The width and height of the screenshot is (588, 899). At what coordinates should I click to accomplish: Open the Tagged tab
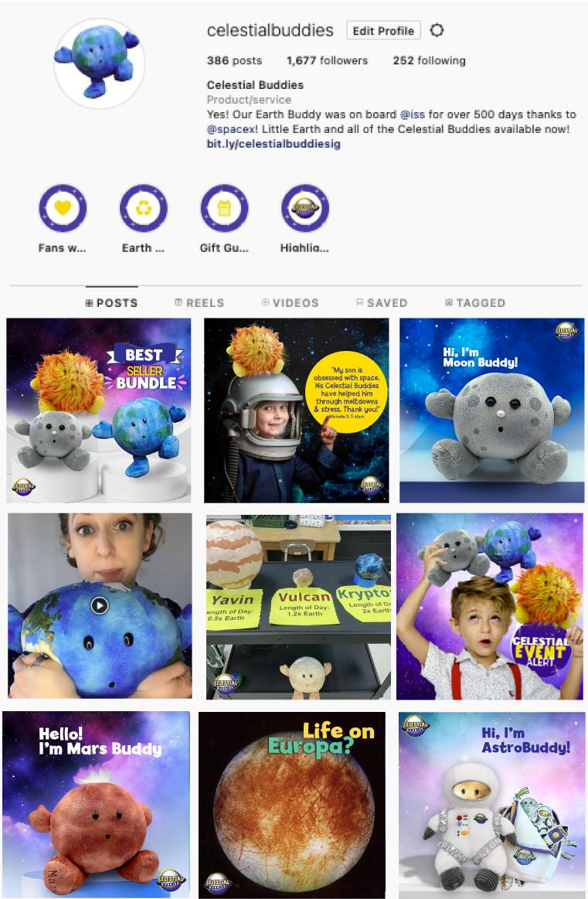point(475,303)
